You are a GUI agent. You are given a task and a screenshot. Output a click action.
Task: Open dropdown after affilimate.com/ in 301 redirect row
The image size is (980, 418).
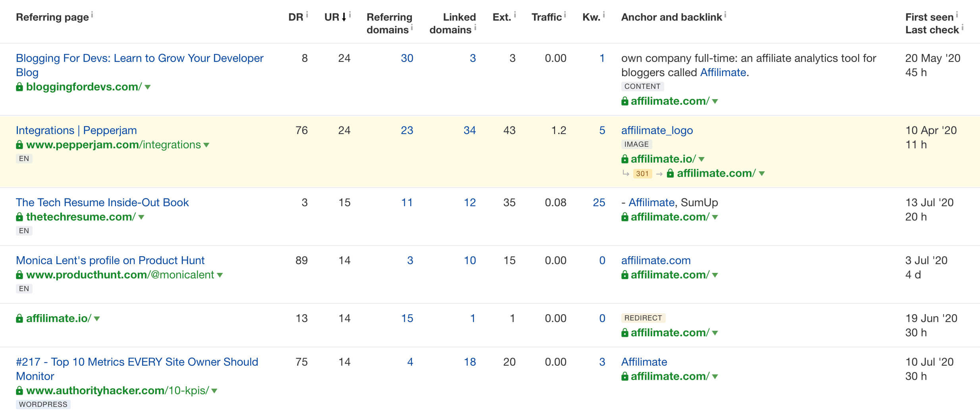[x=762, y=173]
